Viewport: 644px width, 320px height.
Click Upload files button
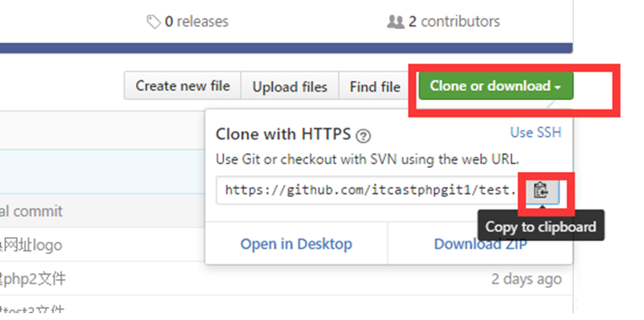point(290,86)
